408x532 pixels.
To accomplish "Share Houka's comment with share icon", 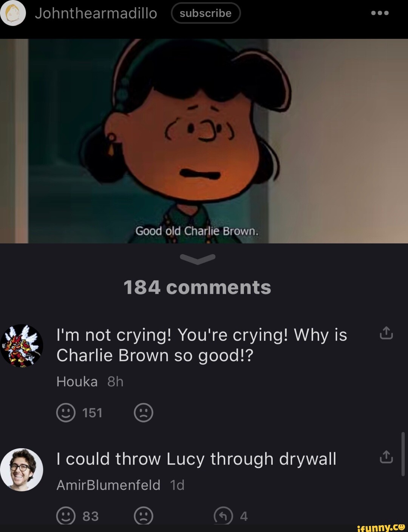I will pyautogui.click(x=386, y=333).
